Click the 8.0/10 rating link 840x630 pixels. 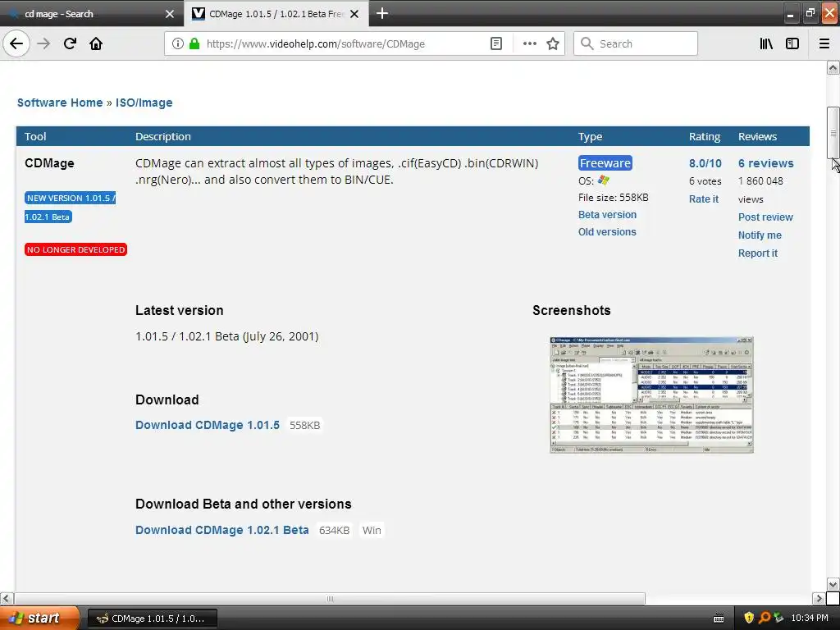[x=705, y=163]
